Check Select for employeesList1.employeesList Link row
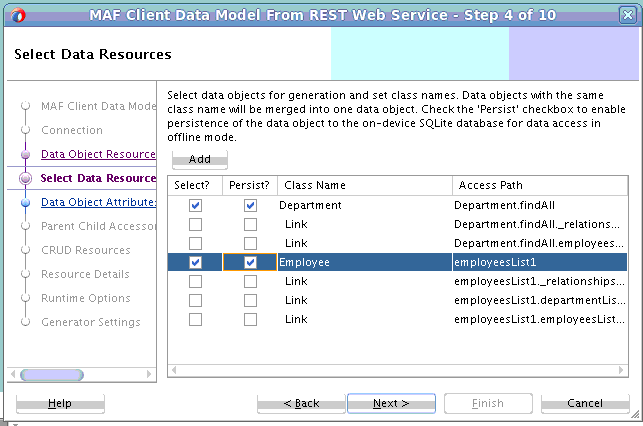 [195, 319]
